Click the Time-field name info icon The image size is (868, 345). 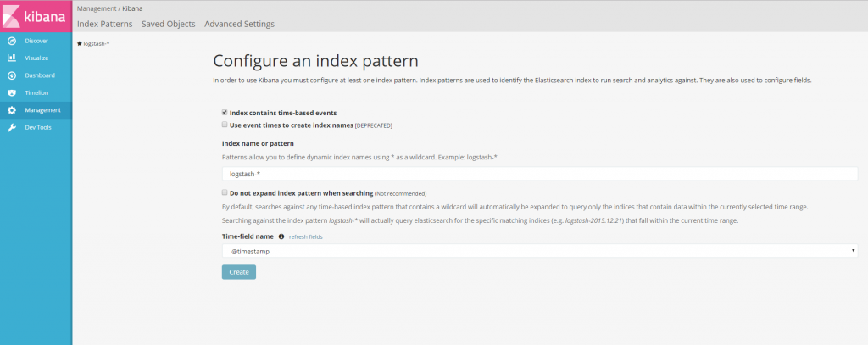coord(281,237)
